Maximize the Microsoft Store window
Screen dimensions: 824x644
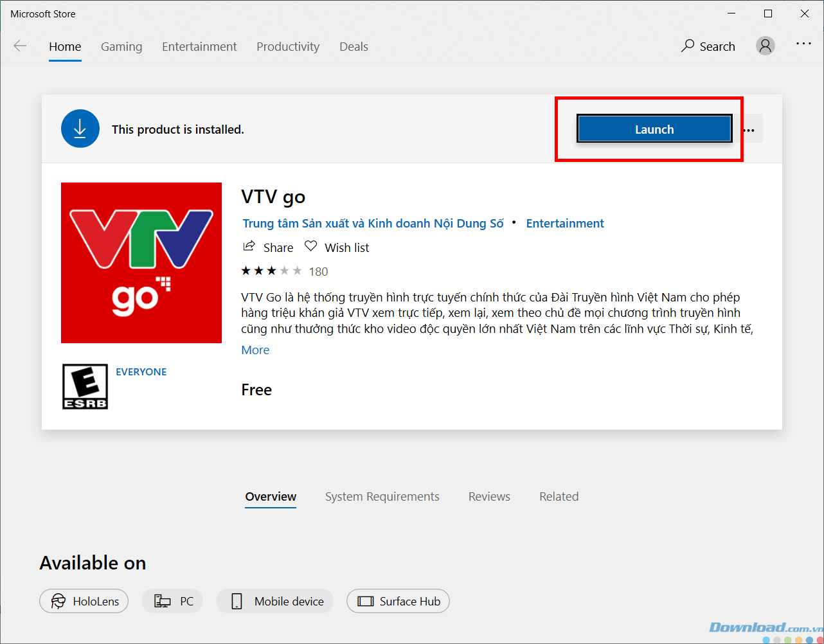point(768,13)
